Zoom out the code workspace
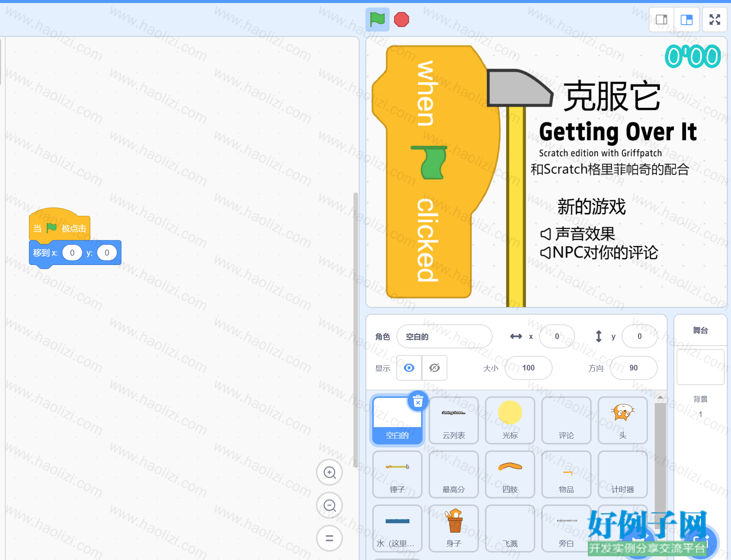The width and height of the screenshot is (731, 560). coord(329,505)
